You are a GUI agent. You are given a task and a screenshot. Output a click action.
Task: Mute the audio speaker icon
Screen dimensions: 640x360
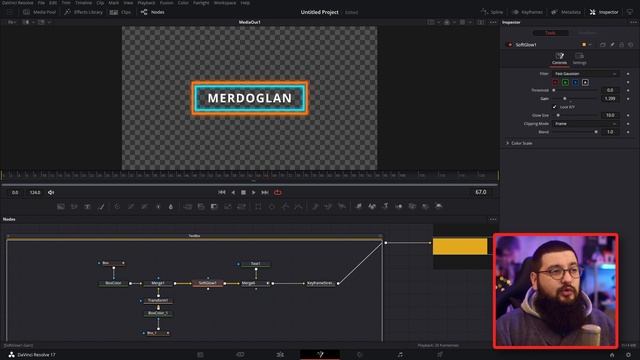tap(51, 192)
